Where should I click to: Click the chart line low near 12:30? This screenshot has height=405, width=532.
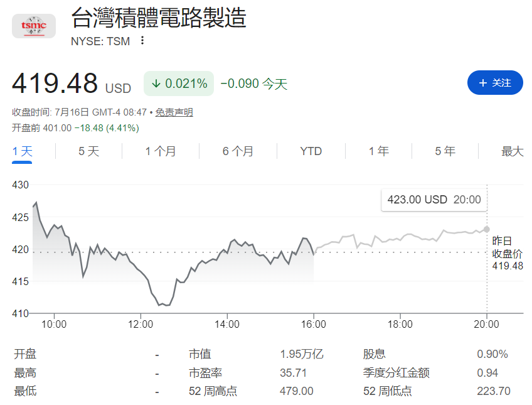(165, 305)
